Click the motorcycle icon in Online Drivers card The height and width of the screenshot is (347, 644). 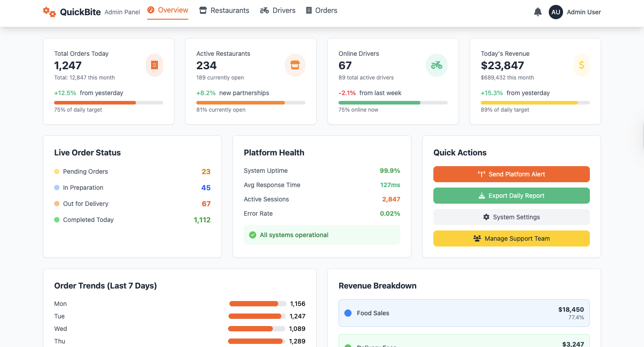click(436, 65)
